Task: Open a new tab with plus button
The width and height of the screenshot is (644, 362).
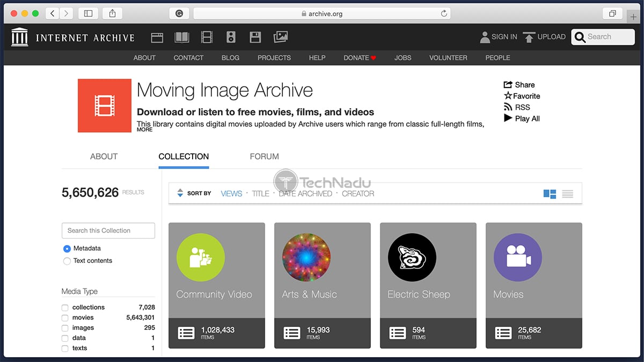Action: click(x=634, y=16)
